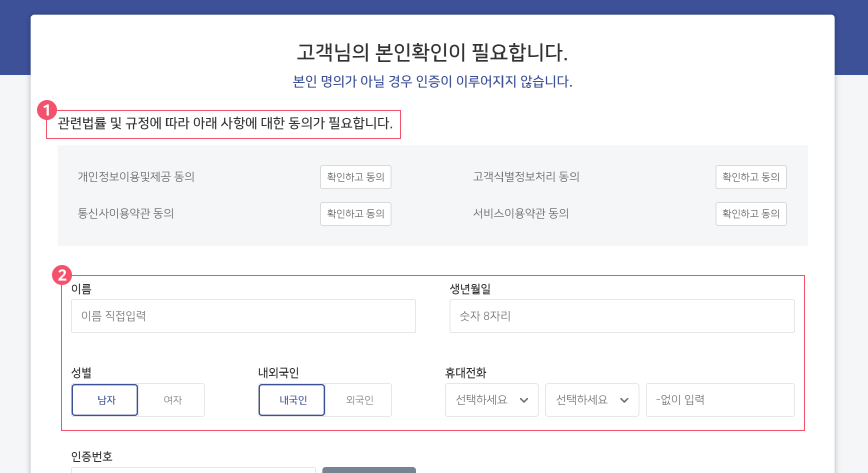This screenshot has width=868, height=473.
Task: Click the gray button beside 인증번호 field
Action: coord(369,470)
